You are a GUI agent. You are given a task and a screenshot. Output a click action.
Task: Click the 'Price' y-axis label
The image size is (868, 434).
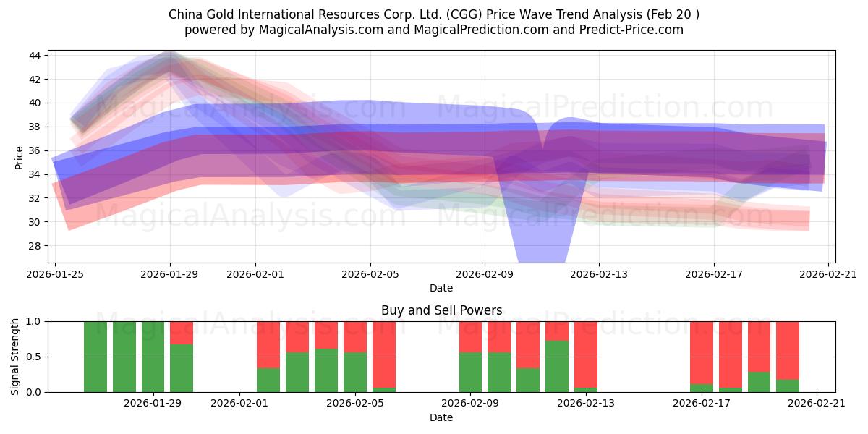(x=20, y=157)
